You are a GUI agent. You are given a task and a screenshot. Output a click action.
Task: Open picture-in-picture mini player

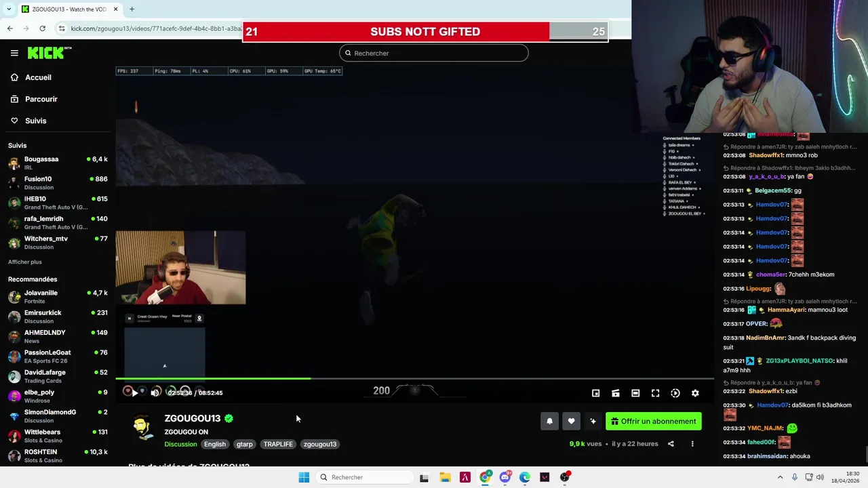click(595, 393)
